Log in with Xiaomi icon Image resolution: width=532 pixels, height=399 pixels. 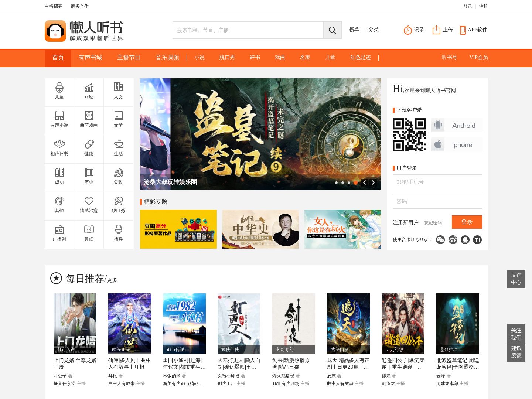click(x=478, y=240)
